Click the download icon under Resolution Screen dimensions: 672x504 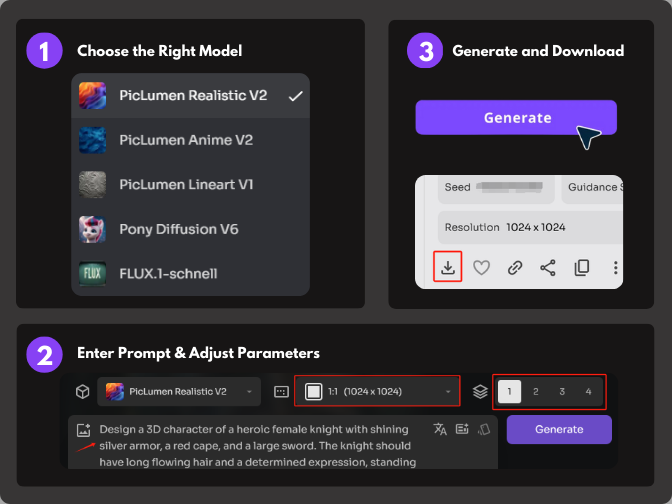pos(448,267)
